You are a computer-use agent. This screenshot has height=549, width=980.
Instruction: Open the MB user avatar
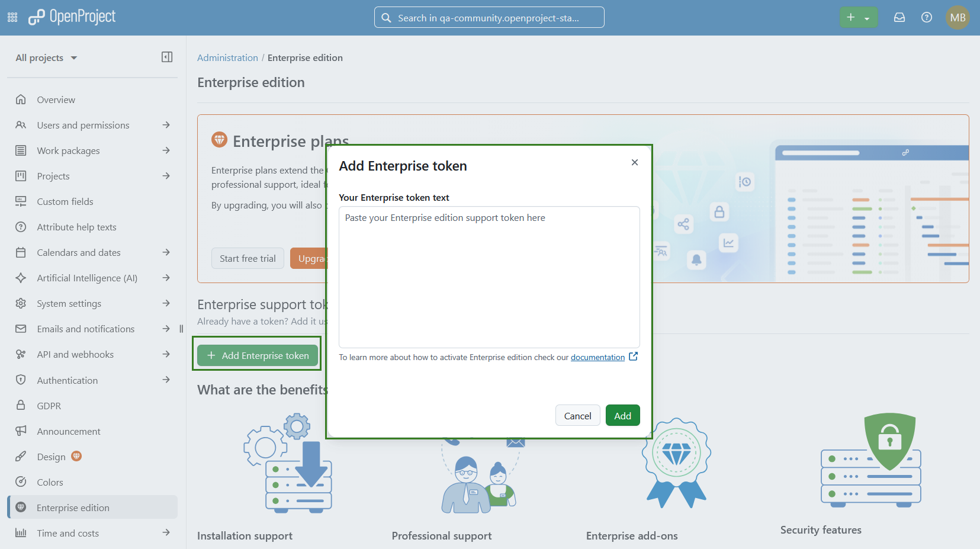[x=957, y=17]
